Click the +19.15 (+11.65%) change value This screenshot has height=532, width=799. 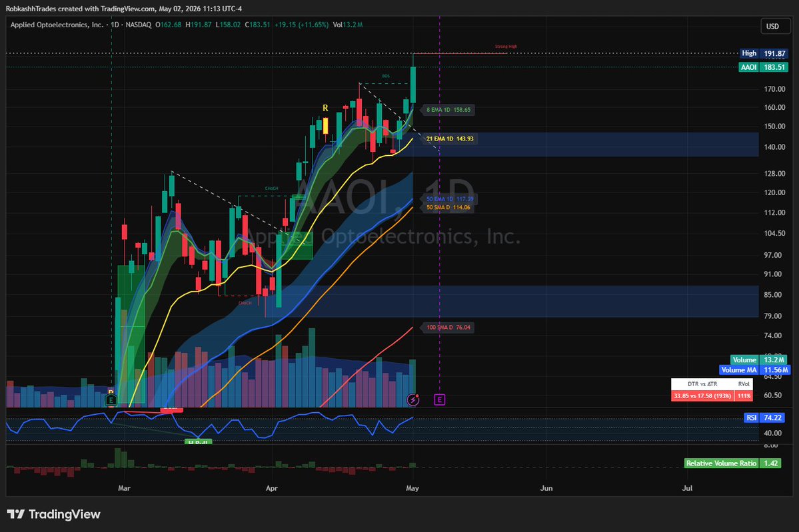click(x=301, y=25)
